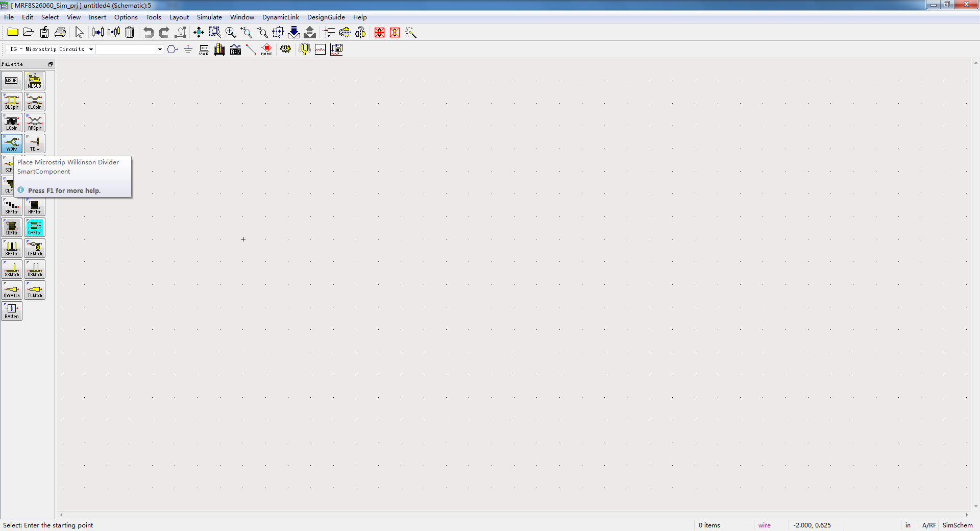The height and width of the screenshot is (531, 980).
Task: Click the Open design folder icon
Action: coord(29,33)
